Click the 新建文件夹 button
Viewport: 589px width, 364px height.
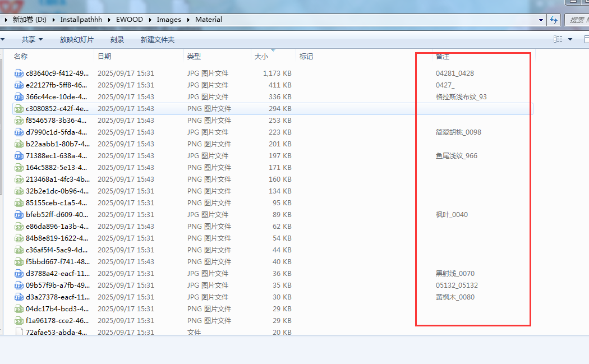coord(158,40)
